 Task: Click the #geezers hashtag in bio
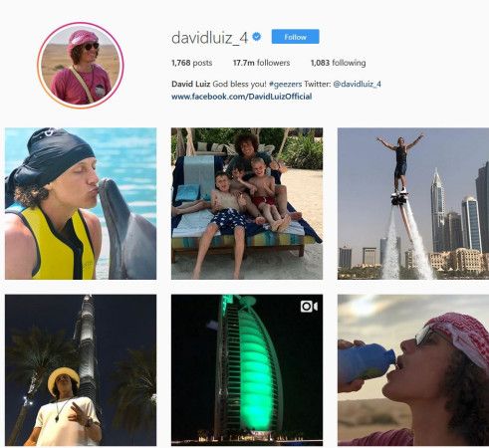[x=285, y=84]
